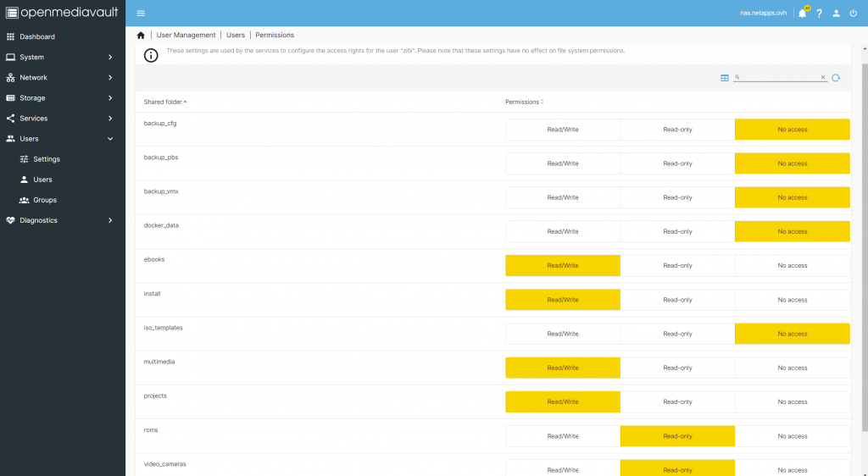Reload the permissions table with refresh icon
This screenshot has height=476, width=868.
tap(836, 78)
